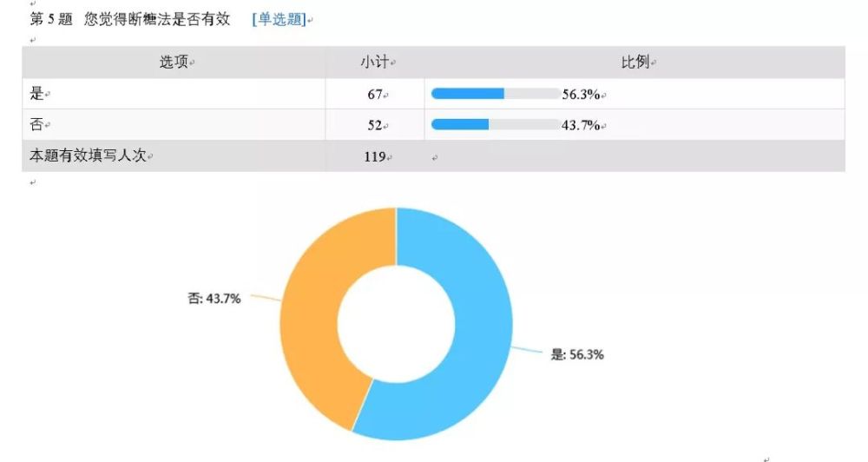The width and height of the screenshot is (868, 462).
Task: Click the 56.3% text in table
Action: click(582, 94)
